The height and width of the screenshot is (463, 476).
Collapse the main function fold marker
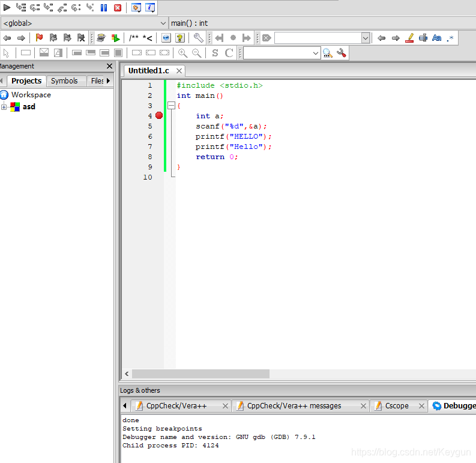pyautogui.click(x=171, y=106)
